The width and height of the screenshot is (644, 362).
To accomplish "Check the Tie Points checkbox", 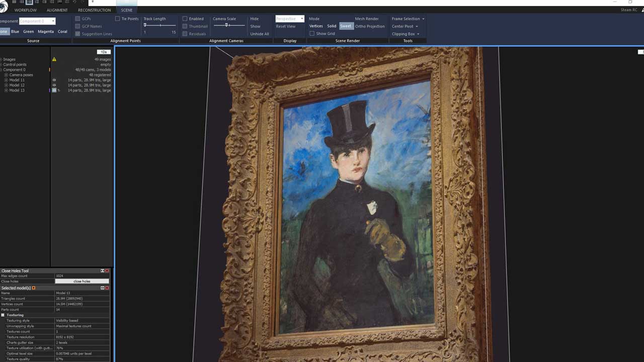I will pyautogui.click(x=117, y=19).
